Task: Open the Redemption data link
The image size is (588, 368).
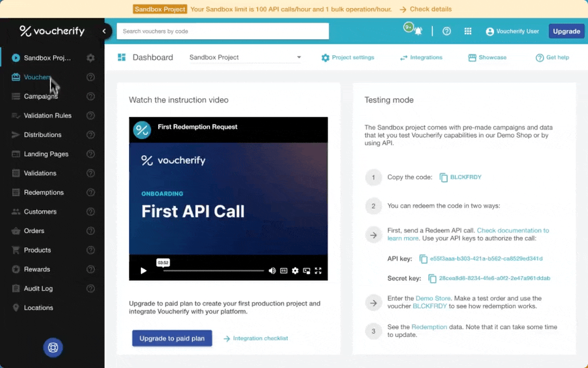Action: coord(429,327)
